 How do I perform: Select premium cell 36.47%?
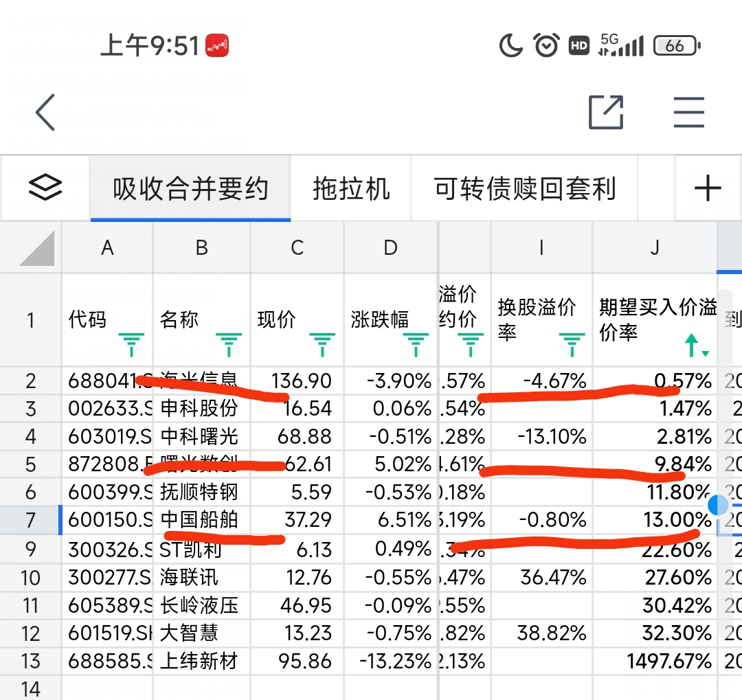click(542, 578)
